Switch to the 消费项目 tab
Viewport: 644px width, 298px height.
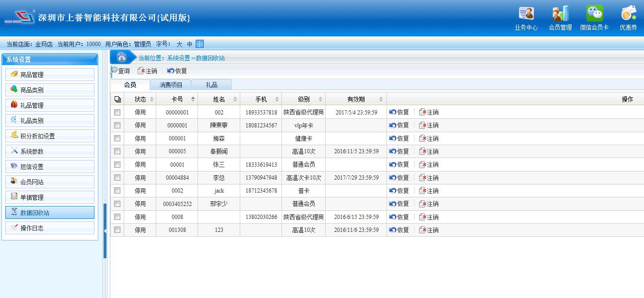[171, 85]
